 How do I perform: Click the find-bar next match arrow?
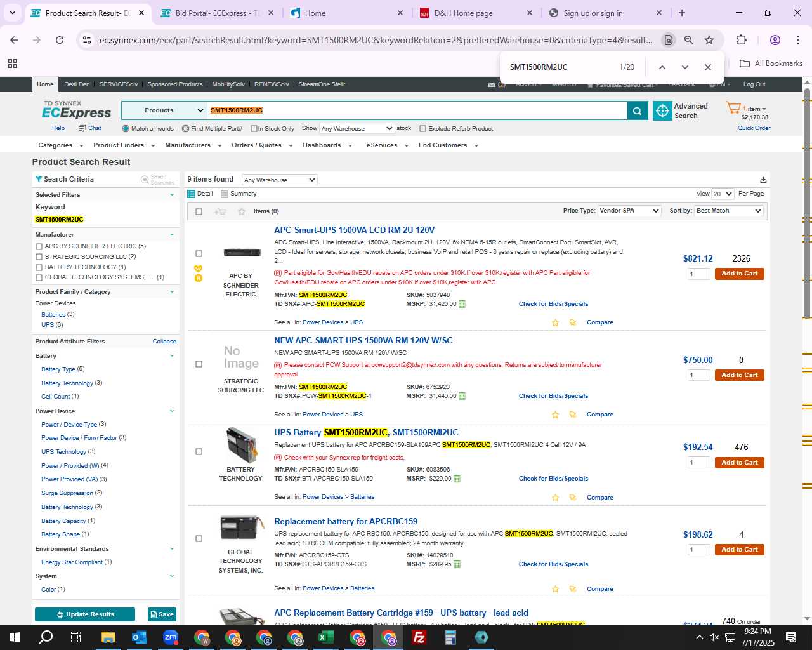[684, 67]
